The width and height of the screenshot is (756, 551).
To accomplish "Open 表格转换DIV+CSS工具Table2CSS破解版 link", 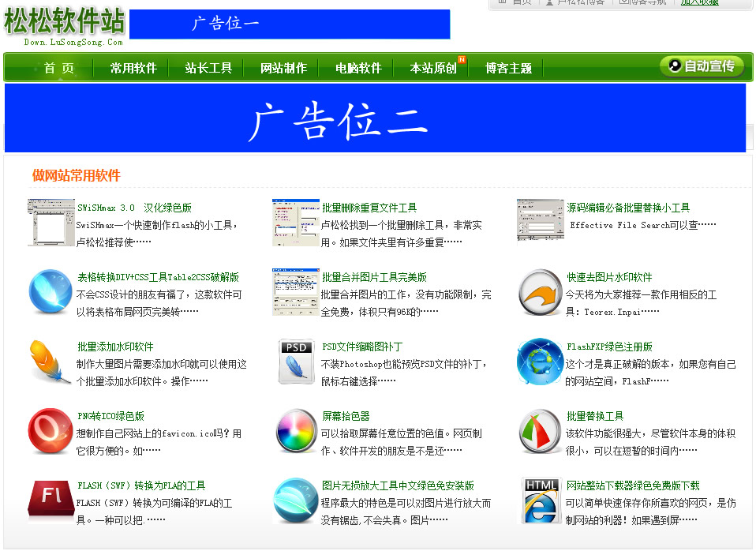I will [x=158, y=277].
